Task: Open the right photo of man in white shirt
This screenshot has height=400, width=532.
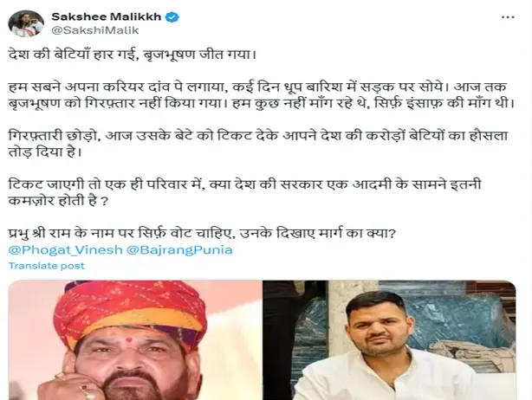Action: (x=390, y=340)
